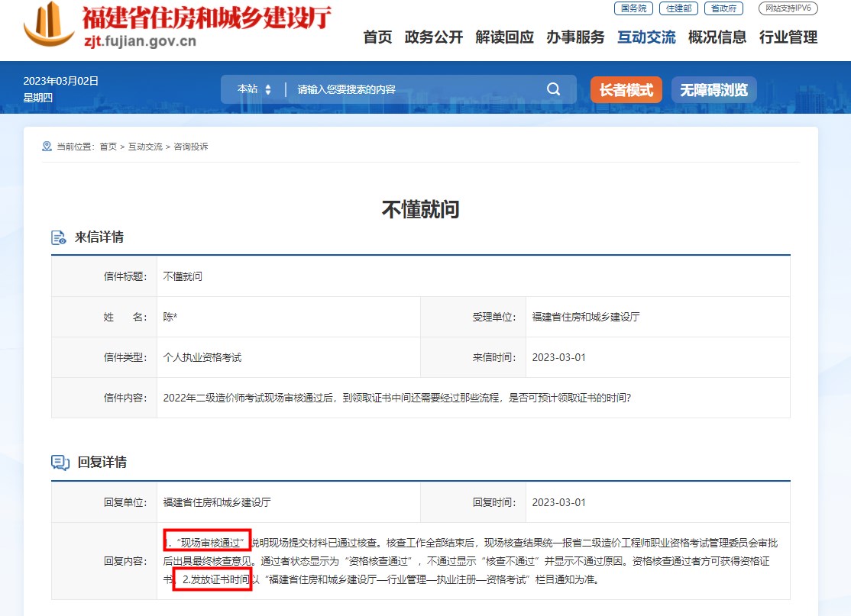
Task: Visit the 省政府 link
Action: click(723, 8)
